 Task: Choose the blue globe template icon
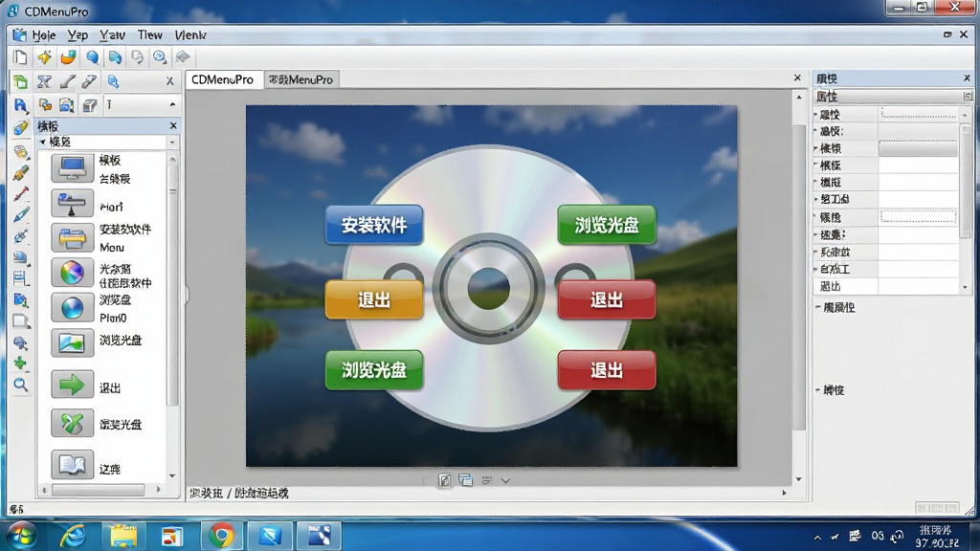73,307
